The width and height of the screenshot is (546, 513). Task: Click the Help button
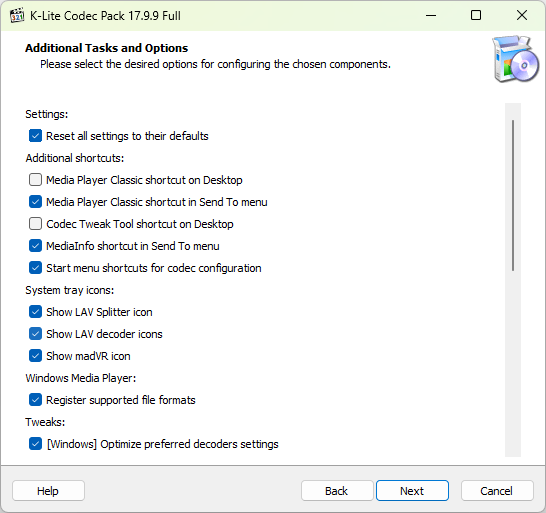[48, 491]
